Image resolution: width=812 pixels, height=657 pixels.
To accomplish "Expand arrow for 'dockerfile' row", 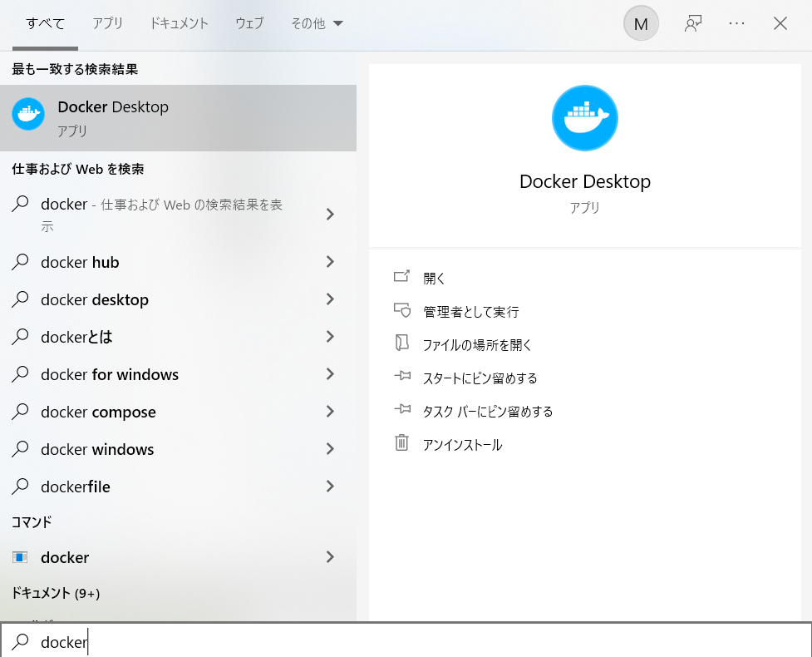I will pos(330,486).
